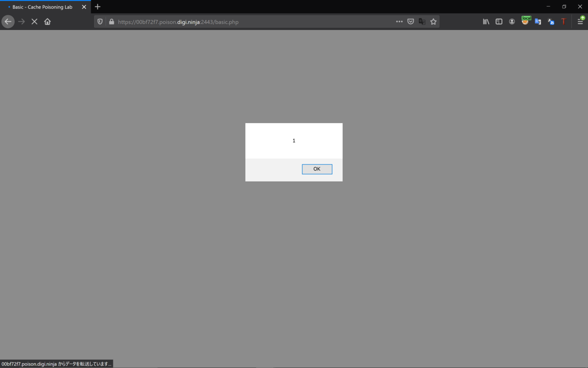Dismiss the alert with the OK button
Image resolution: width=588 pixels, height=368 pixels.
pyautogui.click(x=317, y=169)
